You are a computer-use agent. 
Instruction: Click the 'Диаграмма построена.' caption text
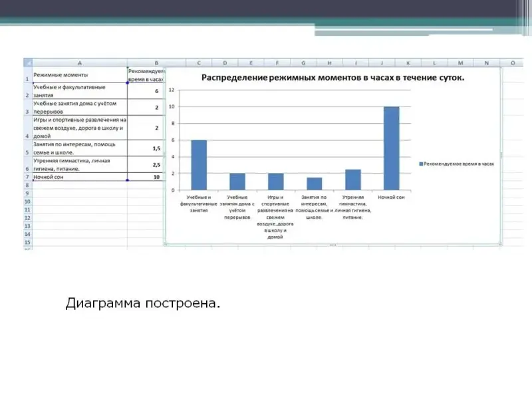click(x=142, y=304)
